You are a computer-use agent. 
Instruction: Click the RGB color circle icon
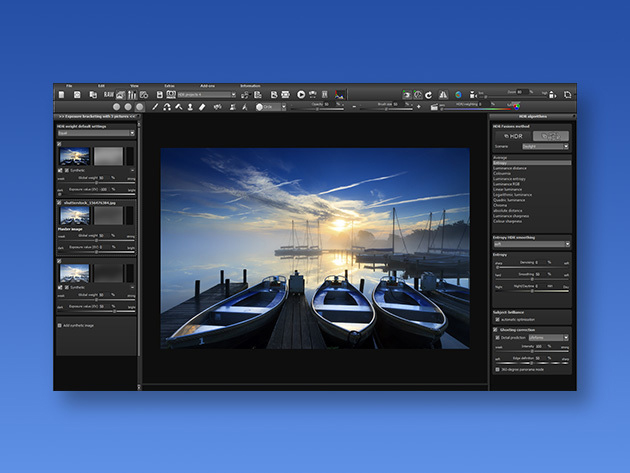(x=517, y=106)
